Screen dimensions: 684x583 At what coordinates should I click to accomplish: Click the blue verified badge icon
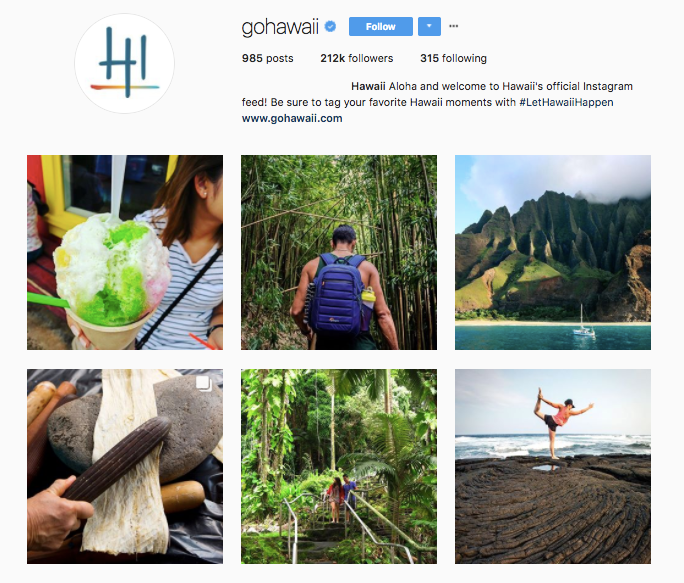(331, 27)
